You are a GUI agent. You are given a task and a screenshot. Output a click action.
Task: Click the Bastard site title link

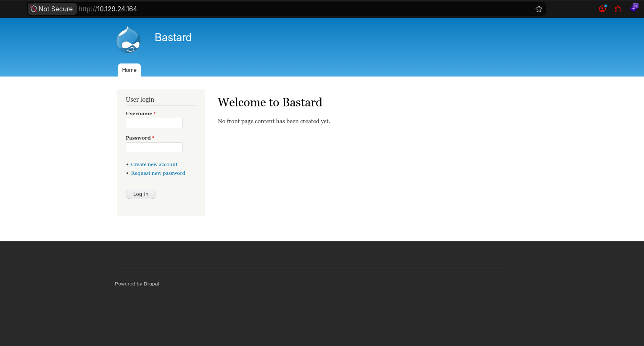point(173,37)
